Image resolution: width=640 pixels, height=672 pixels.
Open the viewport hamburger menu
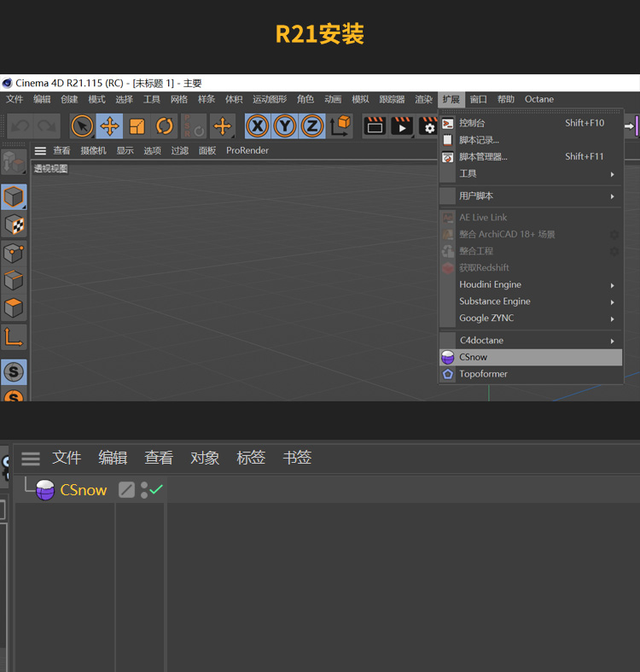(x=40, y=151)
